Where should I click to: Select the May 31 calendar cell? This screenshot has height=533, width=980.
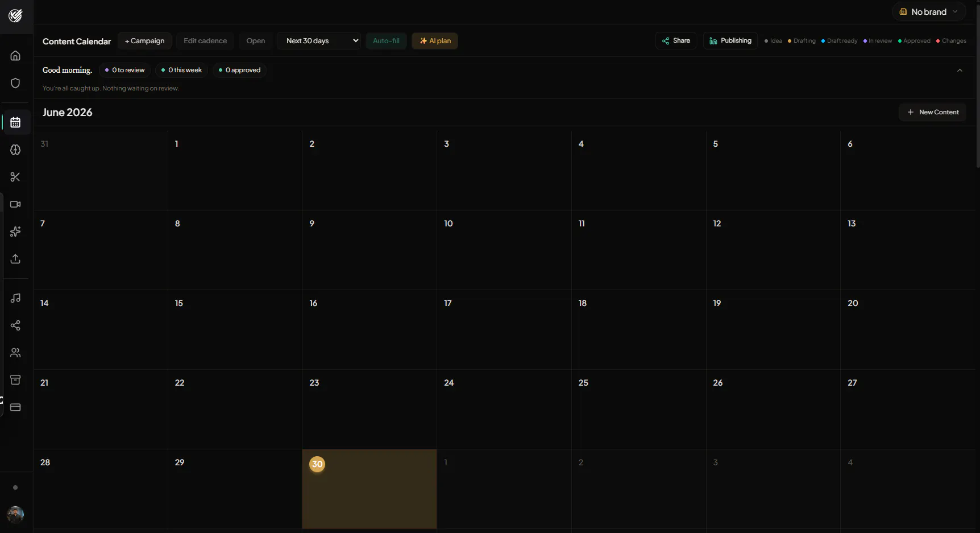[x=101, y=170]
